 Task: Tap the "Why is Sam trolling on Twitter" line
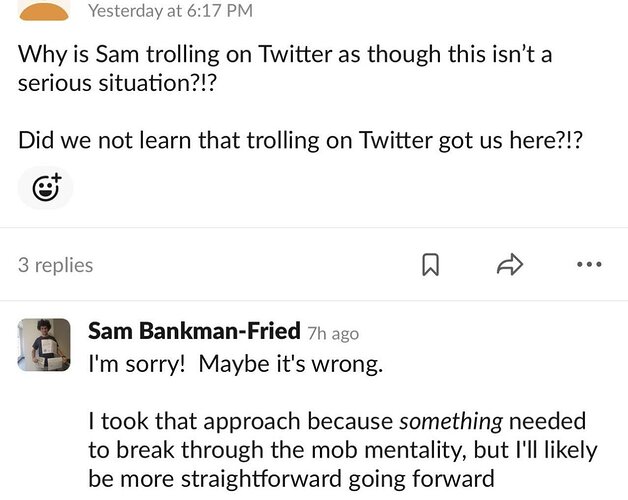(285, 54)
